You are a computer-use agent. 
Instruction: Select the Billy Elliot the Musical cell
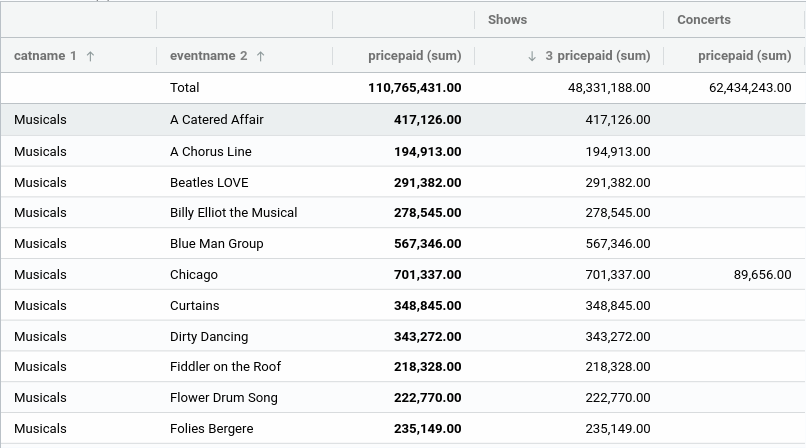click(233, 213)
